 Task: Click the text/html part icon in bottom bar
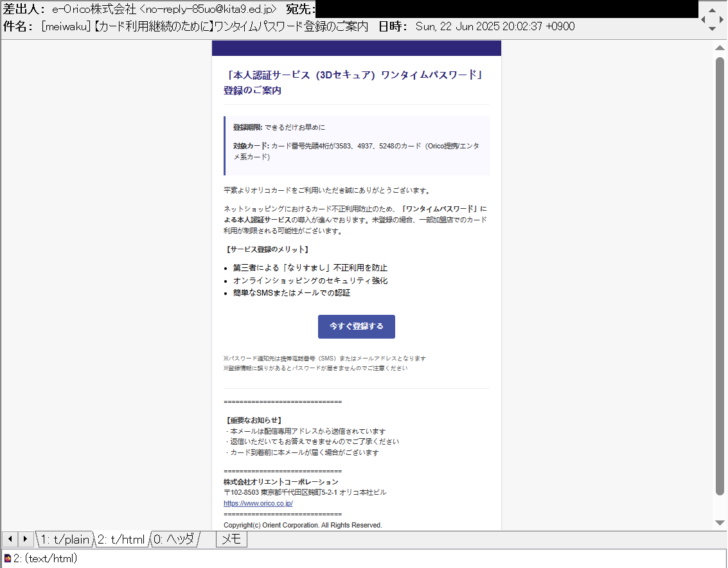pos(8,558)
